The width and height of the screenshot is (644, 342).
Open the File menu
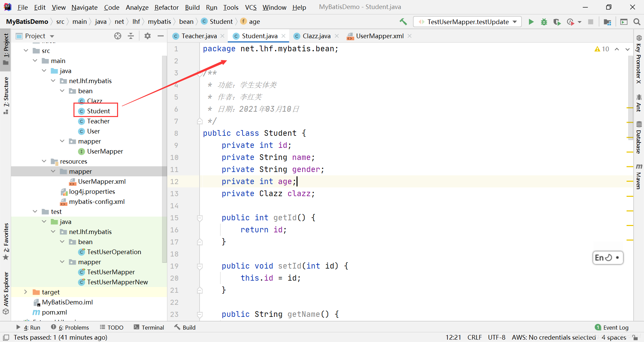click(22, 7)
